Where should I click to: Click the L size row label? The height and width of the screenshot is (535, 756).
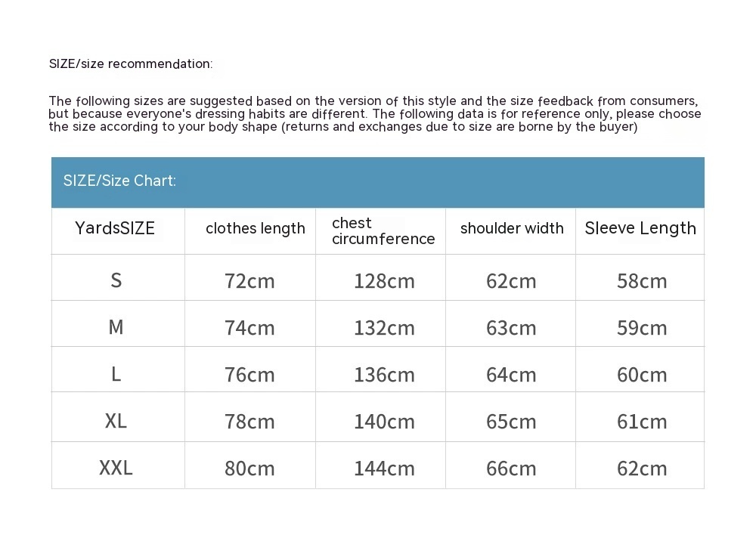116,374
